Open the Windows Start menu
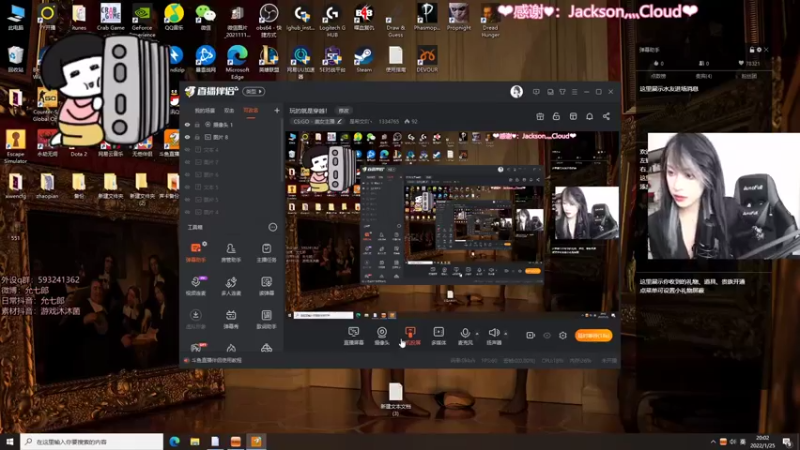The height and width of the screenshot is (450, 800). tap(10, 441)
